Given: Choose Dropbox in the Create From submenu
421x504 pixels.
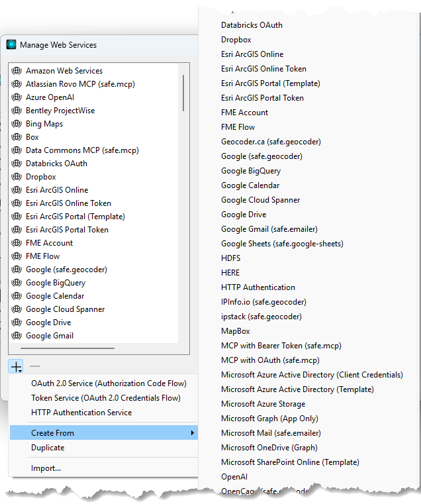Looking at the screenshot, I should click(236, 40).
